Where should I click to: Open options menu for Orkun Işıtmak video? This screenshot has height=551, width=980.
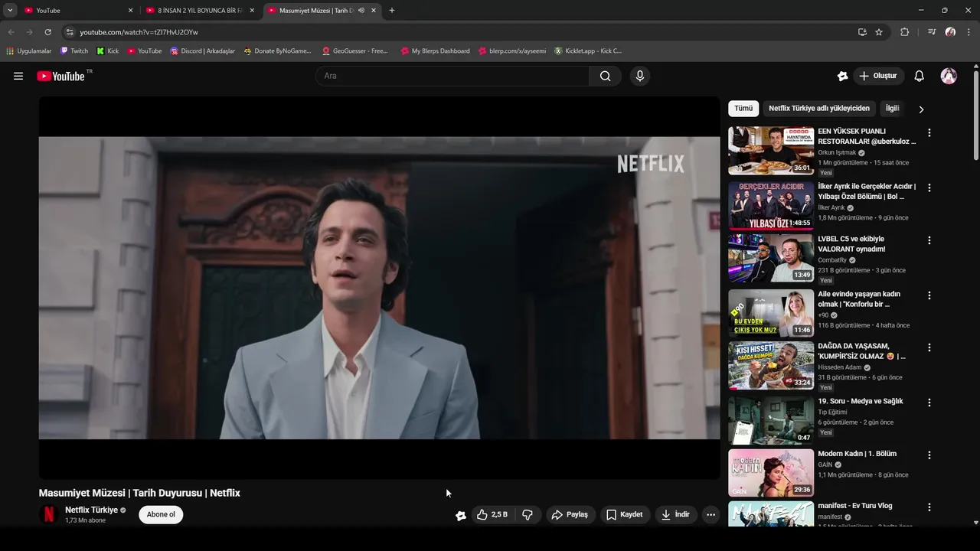(x=929, y=132)
